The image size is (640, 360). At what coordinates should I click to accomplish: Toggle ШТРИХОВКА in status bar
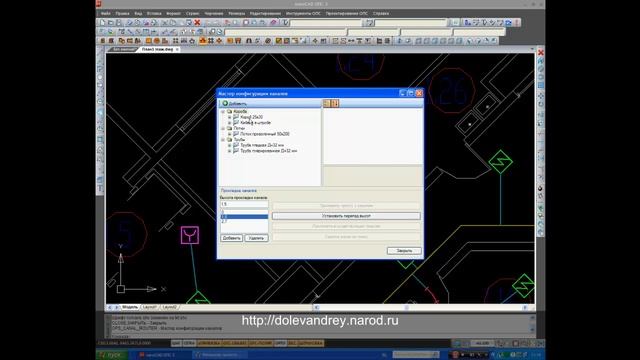[x=311, y=343]
